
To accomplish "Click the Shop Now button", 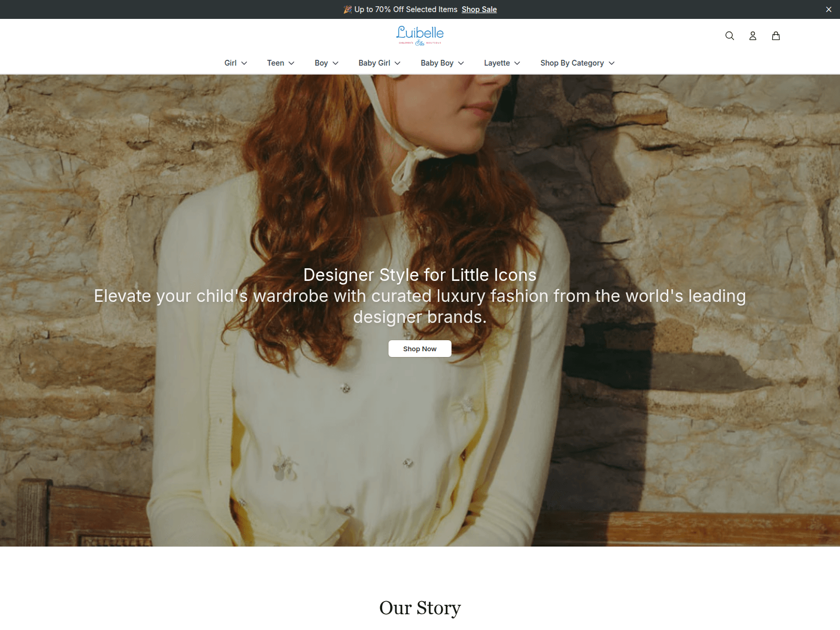I will 420,349.
